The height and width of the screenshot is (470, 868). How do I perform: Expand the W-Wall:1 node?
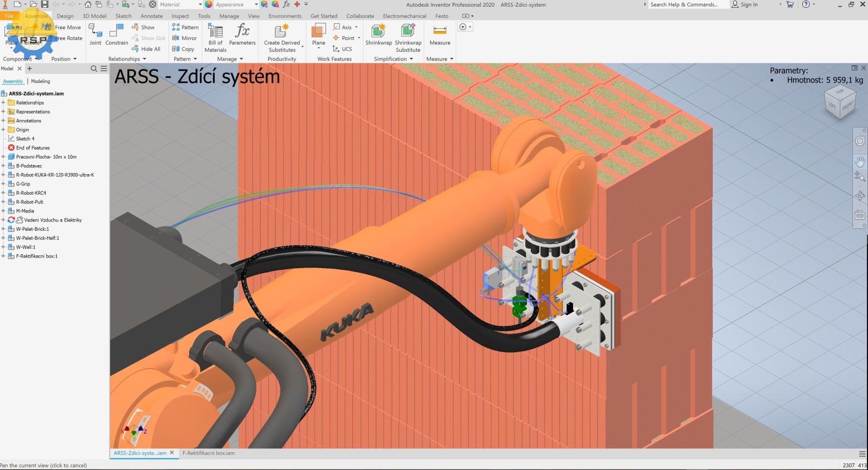pos(3,247)
